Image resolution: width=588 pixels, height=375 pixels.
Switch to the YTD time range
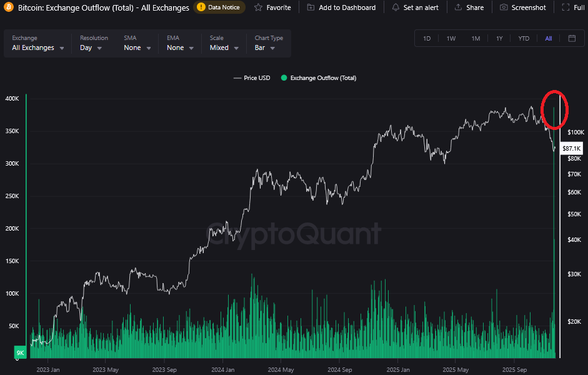coord(524,39)
